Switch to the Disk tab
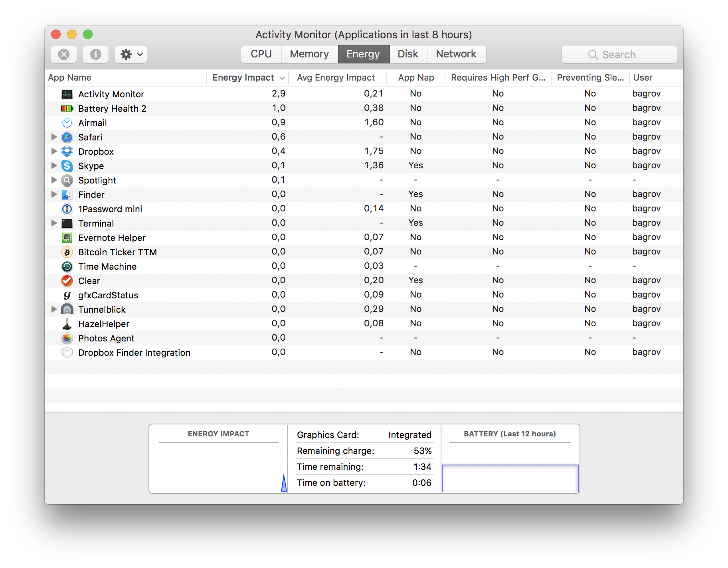Image resolution: width=728 pixels, height=568 pixels. click(x=408, y=54)
